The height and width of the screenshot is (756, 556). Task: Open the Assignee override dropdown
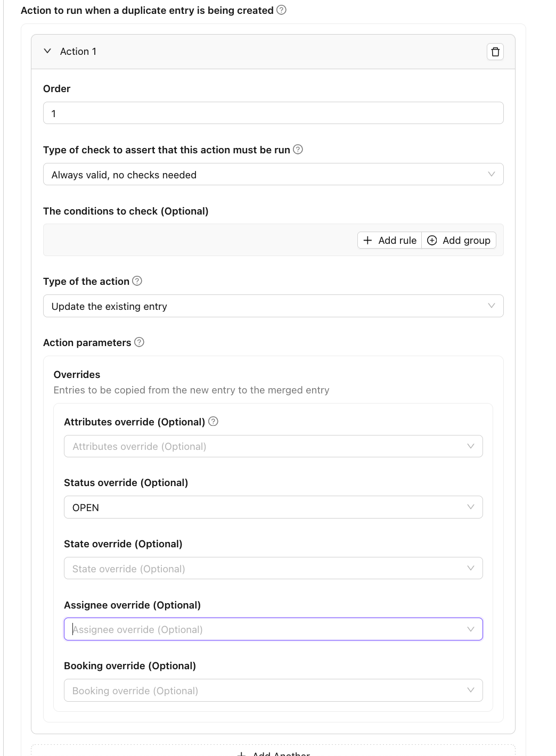tap(273, 629)
